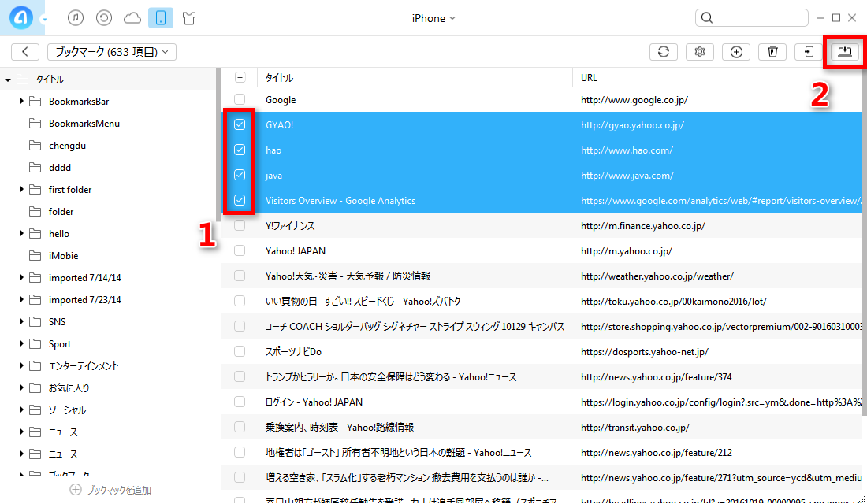
Task: Open the ブックマーク (633 項目) dropdown
Action: pyautogui.click(x=112, y=51)
